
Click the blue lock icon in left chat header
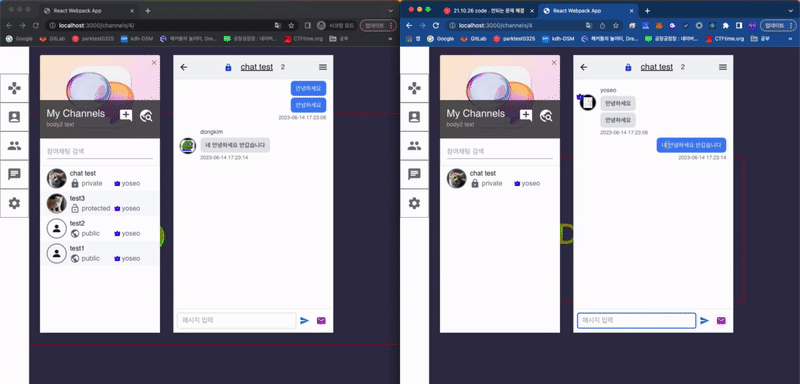point(228,67)
